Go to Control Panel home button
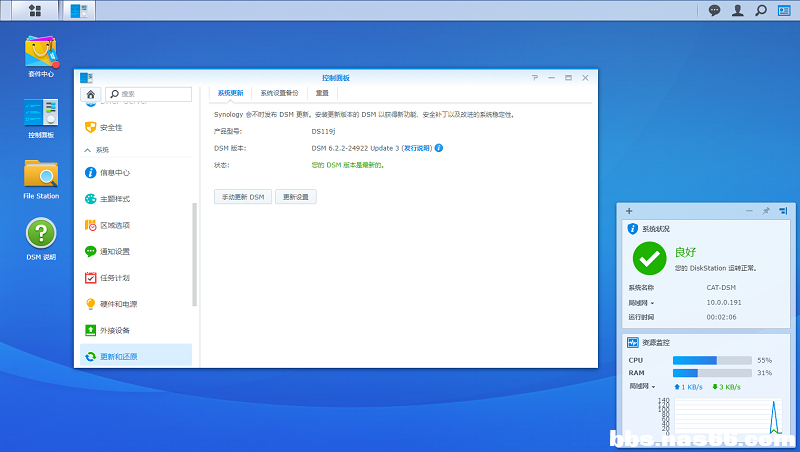Viewport: 800px width, 452px height. [x=90, y=94]
